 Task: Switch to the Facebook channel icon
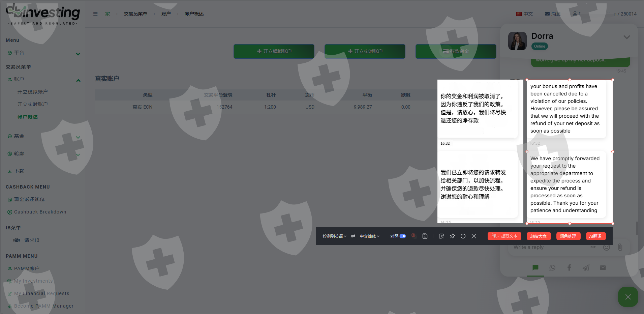(x=569, y=268)
